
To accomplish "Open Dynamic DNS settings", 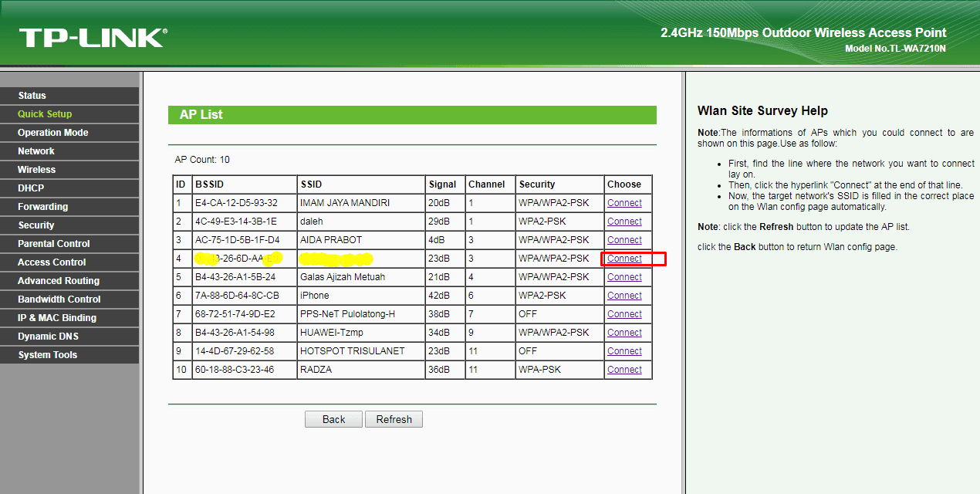I will coord(69,337).
